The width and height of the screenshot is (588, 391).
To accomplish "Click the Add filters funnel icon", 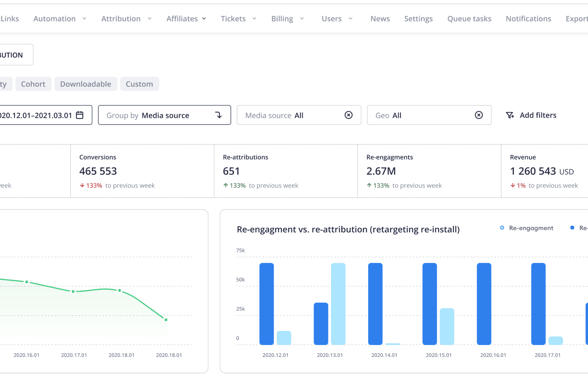I will (510, 115).
